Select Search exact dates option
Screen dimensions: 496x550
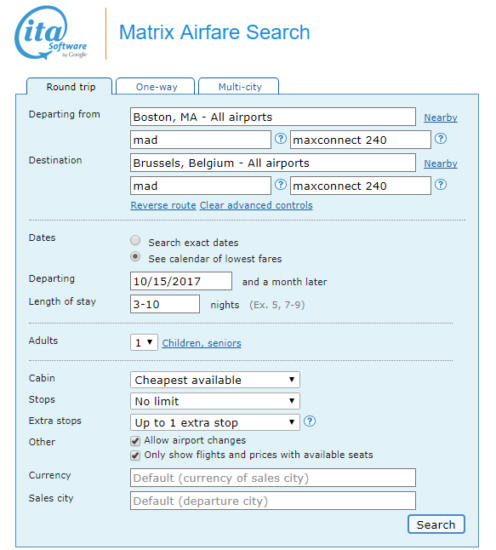coord(135,241)
